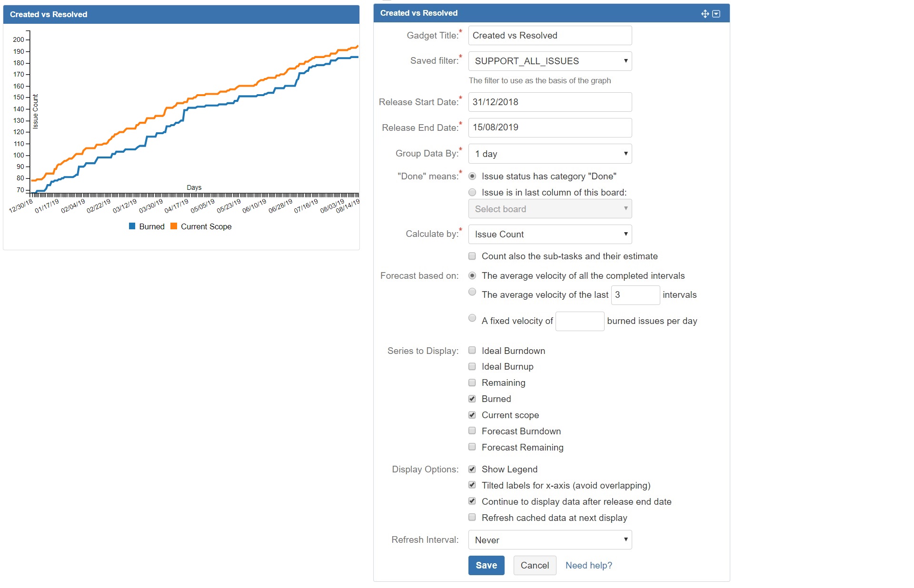Choose fixed velocity forecast option

click(472, 318)
